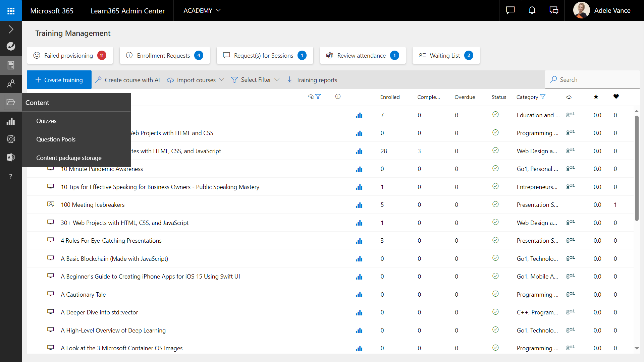Toggle the status check for Cautionary Tale
Viewport: 644px width, 362px height.
(495, 294)
